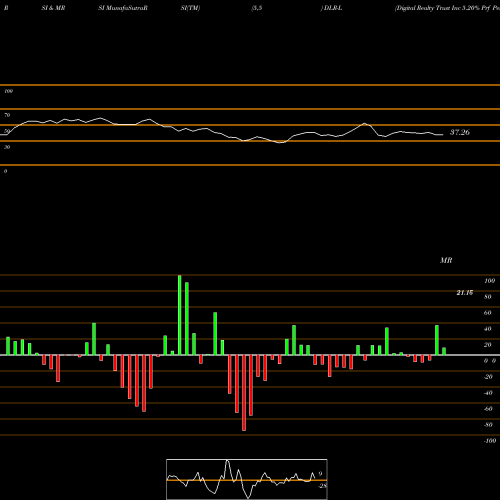
Task: Click the deepest red histogram bar
Action: pyautogui.click(x=244, y=393)
